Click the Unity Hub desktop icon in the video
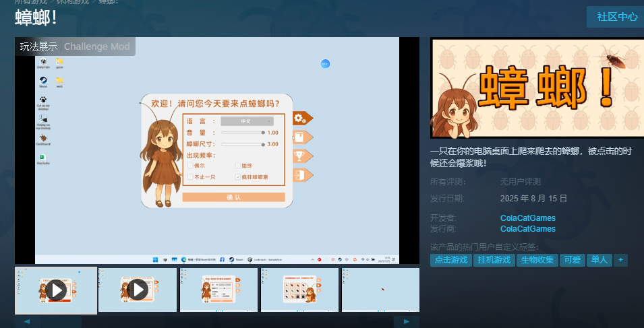The image size is (644, 328). pos(43,63)
